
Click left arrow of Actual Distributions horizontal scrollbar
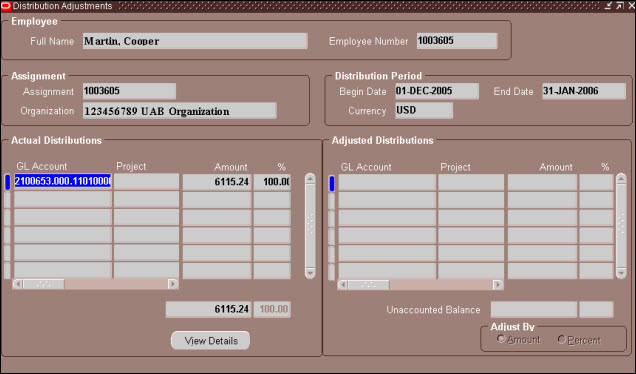tap(18, 284)
